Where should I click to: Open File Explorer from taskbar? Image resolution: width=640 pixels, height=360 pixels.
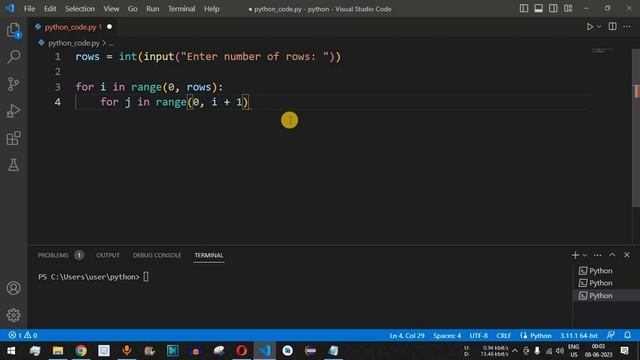click(x=58, y=351)
